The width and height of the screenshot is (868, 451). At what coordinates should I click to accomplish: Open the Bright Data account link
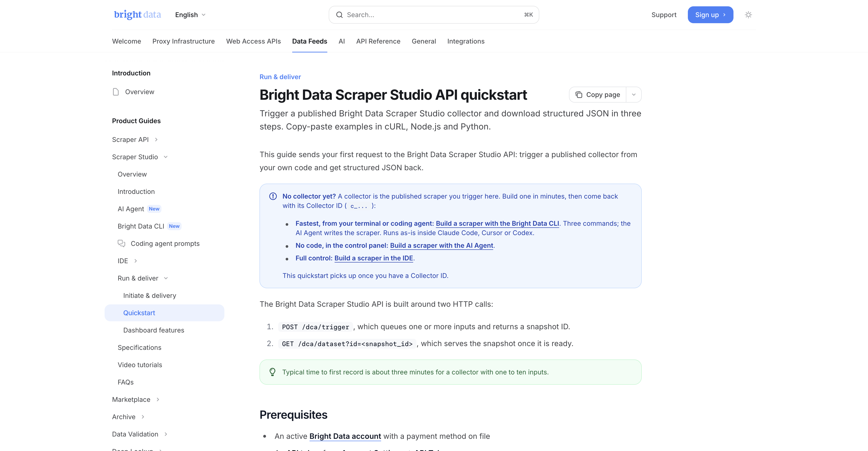345,436
